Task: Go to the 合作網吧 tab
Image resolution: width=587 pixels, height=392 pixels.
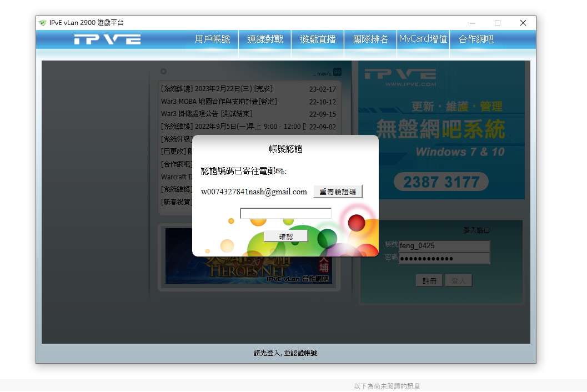Action: click(476, 39)
